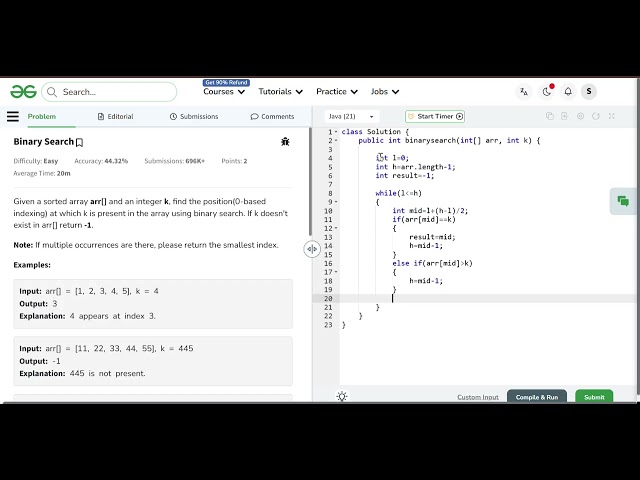
Task: Click the Difficulty: Easy label
Action: pyautogui.click(x=36, y=161)
